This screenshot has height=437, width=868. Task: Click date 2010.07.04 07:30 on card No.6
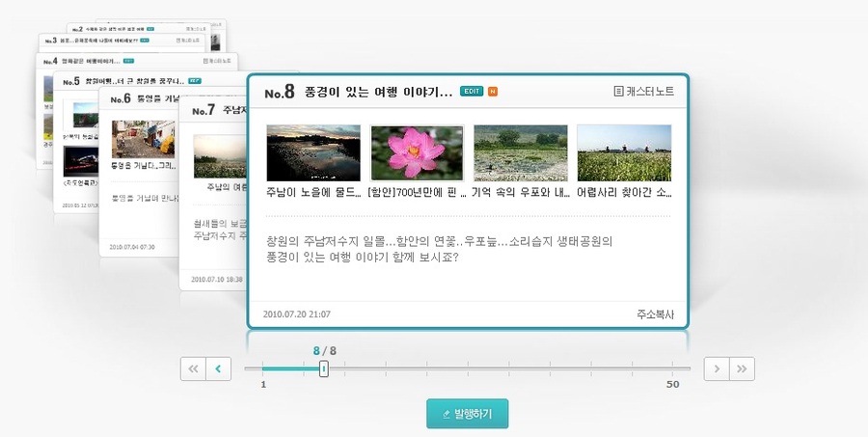click(132, 247)
